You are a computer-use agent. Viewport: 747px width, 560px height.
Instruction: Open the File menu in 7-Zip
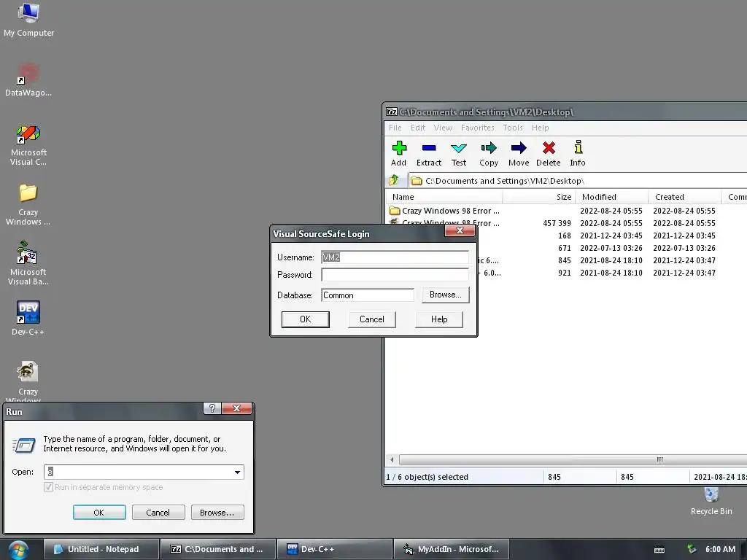395,128
